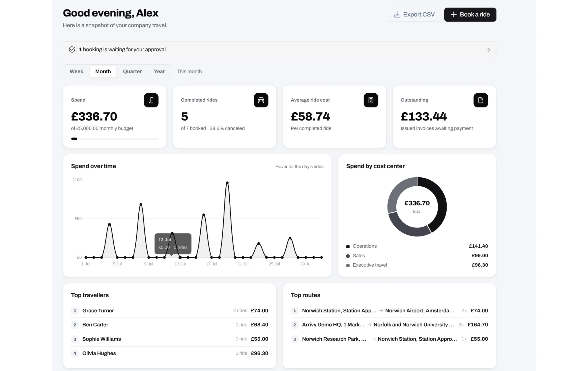The width and height of the screenshot is (588, 371).
Task: Click the Executive travel legend color dot
Action: (348, 265)
